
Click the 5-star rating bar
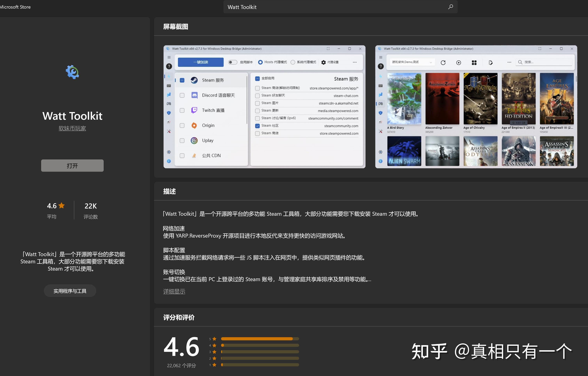[260, 339]
